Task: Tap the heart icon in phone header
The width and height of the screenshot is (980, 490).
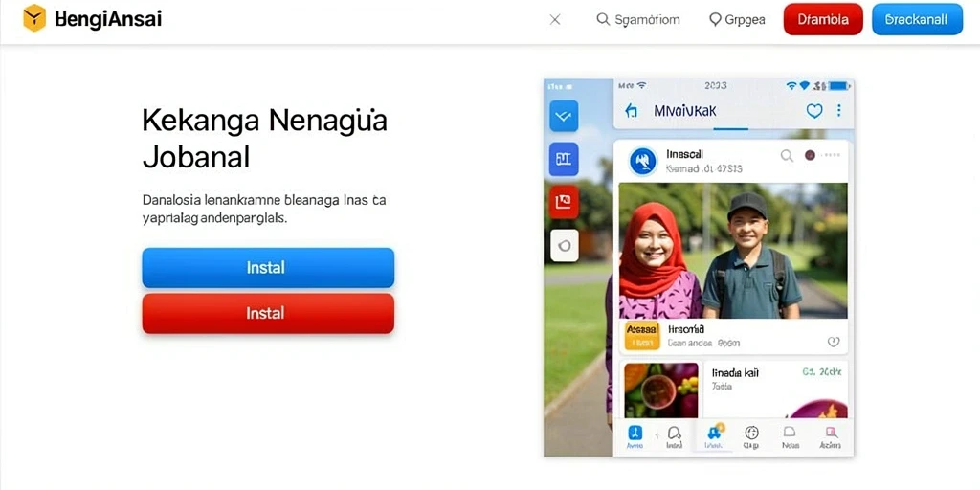Action: pyautogui.click(x=814, y=111)
